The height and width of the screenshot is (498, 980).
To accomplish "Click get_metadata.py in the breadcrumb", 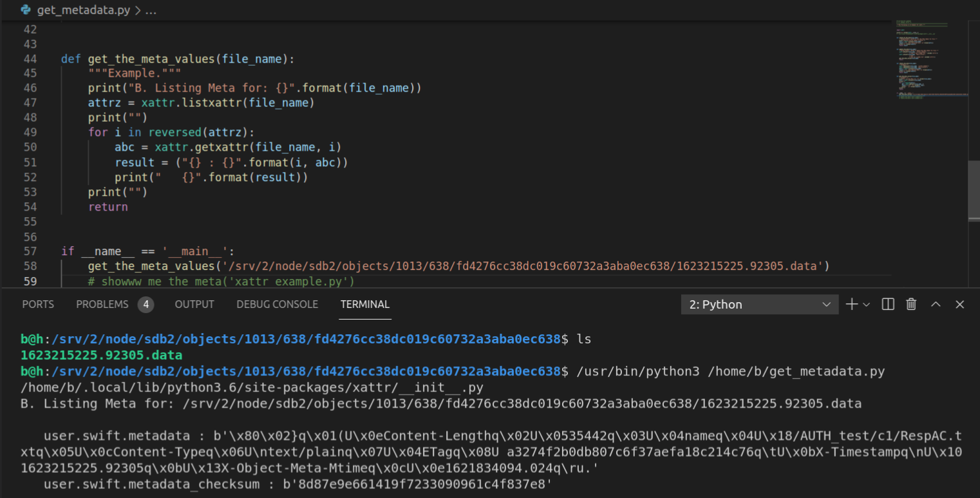I will pyautogui.click(x=84, y=11).
